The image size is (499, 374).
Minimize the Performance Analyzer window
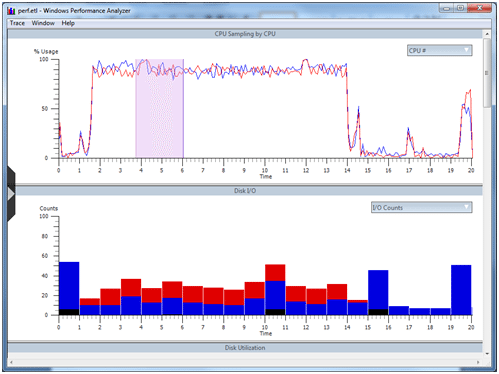[447, 8]
